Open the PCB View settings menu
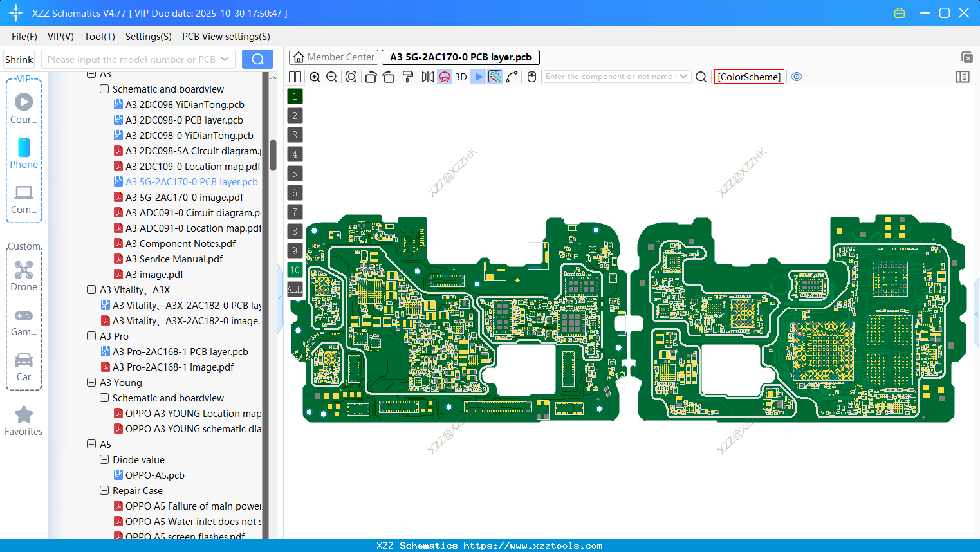This screenshot has height=552, width=980. (x=225, y=37)
